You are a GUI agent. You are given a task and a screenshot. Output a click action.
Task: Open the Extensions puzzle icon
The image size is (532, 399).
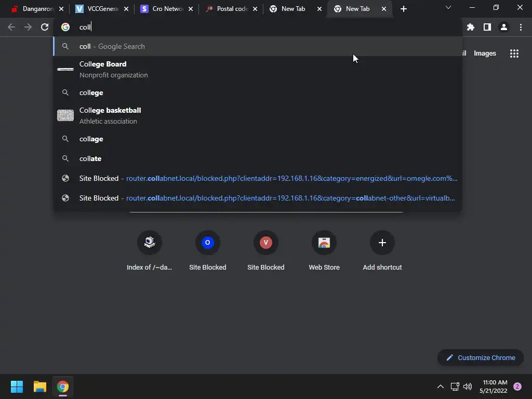(x=471, y=27)
